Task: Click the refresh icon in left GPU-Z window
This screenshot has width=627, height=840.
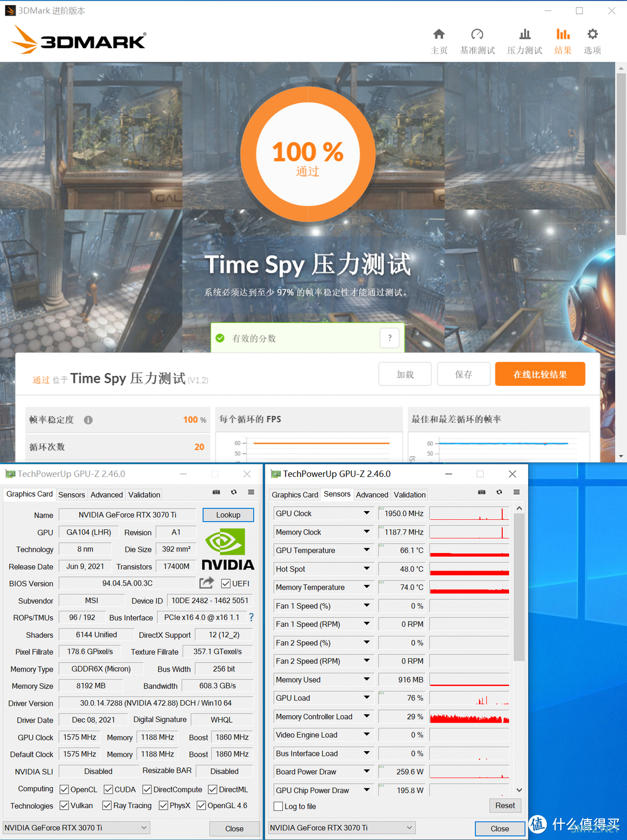Action: coord(234,492)
